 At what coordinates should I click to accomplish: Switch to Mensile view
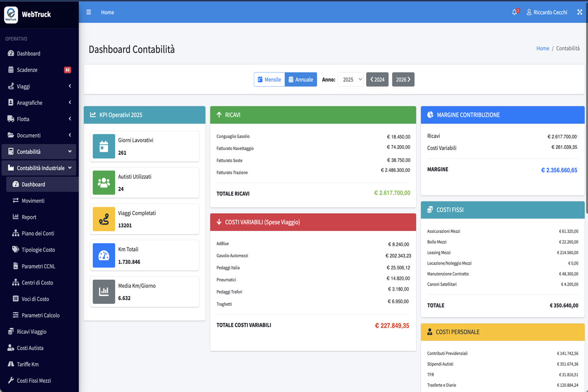pyautogui.click(x=269, y=79)
